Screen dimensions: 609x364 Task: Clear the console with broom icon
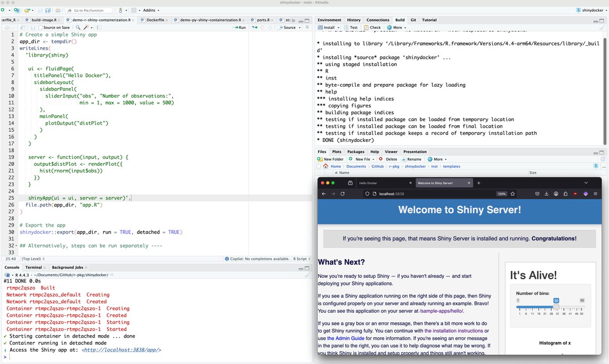(x=307, y=274)
